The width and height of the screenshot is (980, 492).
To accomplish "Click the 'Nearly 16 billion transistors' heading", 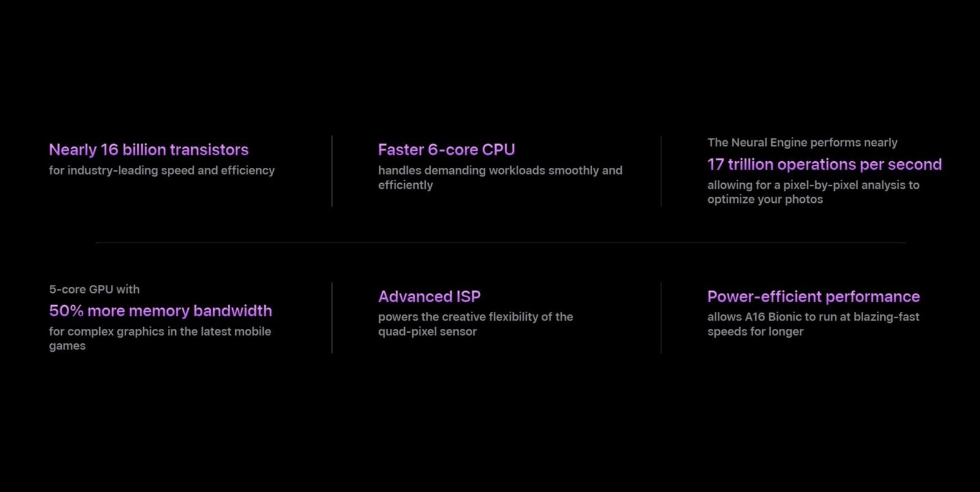I will click(x=149, y=149).
